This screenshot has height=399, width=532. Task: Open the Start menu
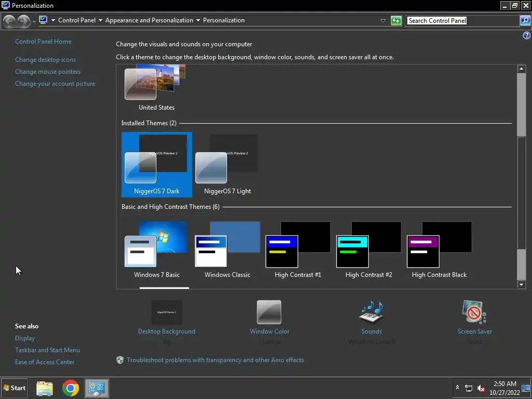(14, 388)
